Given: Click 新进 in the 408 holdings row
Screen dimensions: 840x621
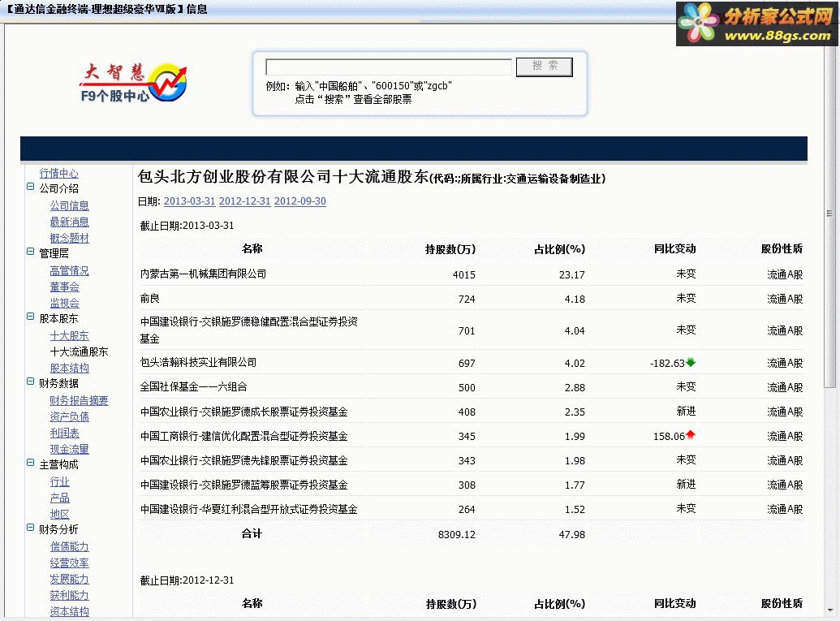Looking at the screenshot, I should click(686, 411).
